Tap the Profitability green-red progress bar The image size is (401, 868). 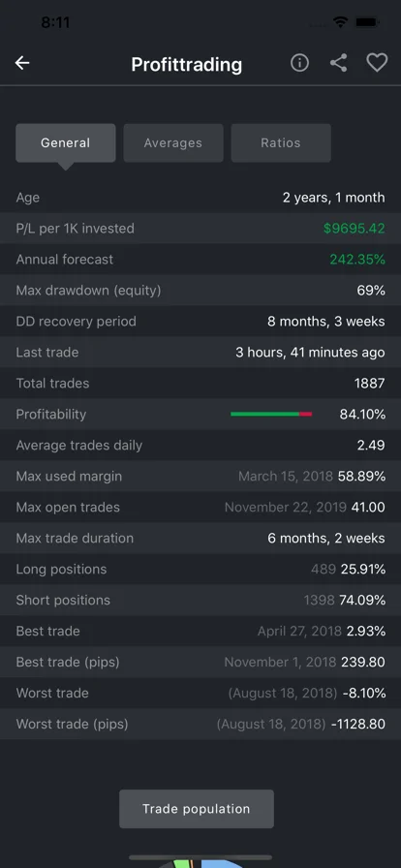point(271,414)
